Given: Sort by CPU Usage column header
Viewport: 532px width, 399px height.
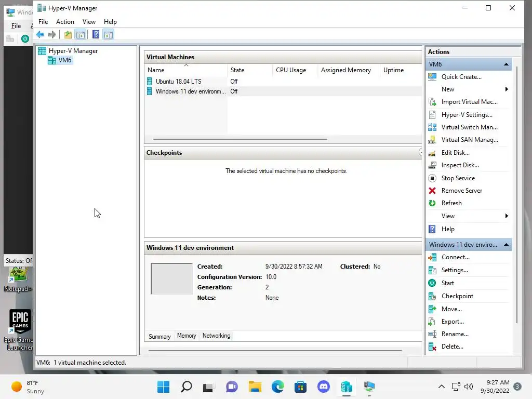Looking at the screenshot, I should [x=295, y=70].
